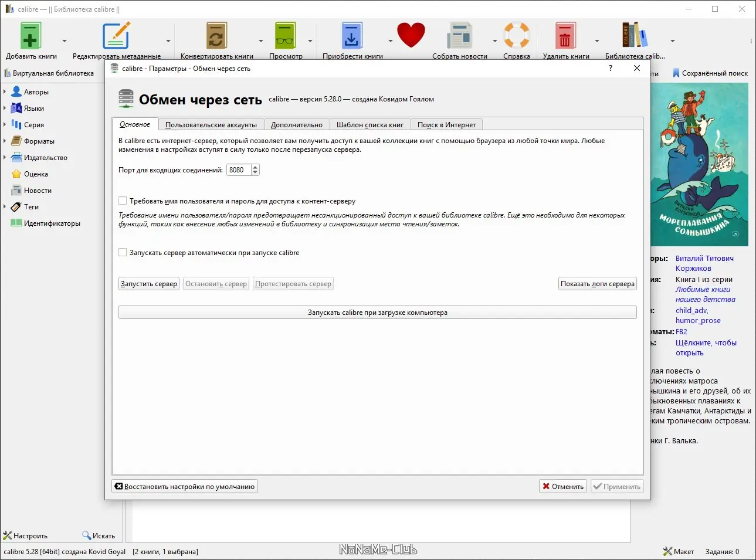Open Fetch news (Собрать новости) icon

459,36
